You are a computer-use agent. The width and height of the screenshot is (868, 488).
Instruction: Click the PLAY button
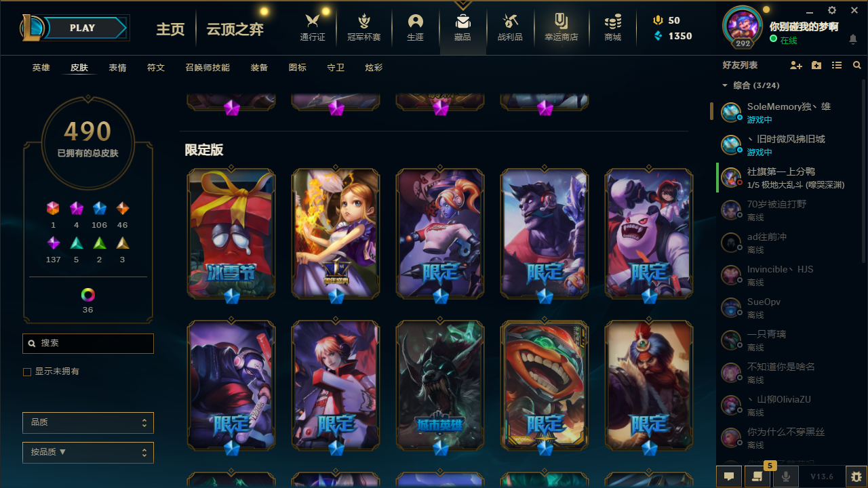[x=83, y=28]
